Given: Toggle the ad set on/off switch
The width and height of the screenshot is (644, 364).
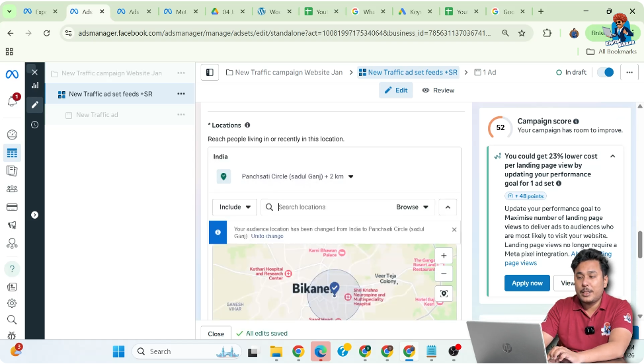Looking at the screenshot, I should click(606, 72).
